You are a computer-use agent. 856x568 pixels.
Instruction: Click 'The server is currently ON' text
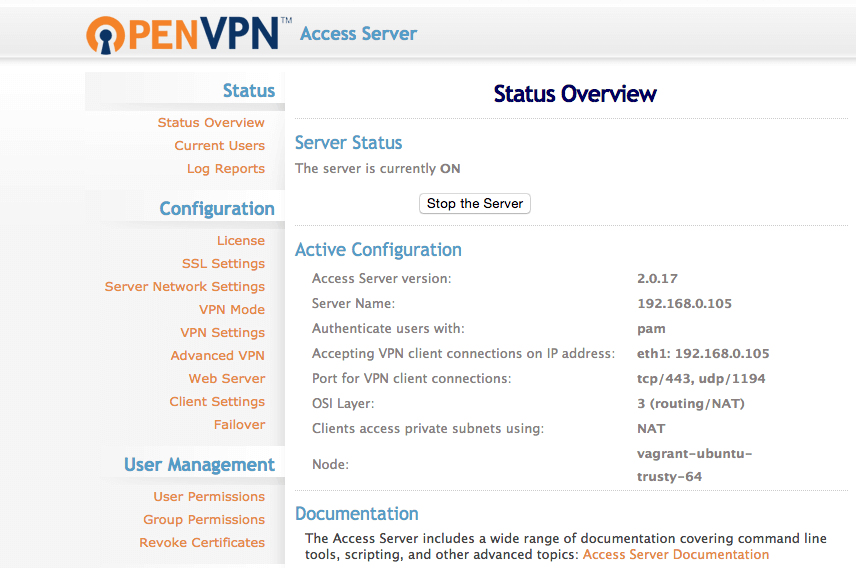point(378,169)
